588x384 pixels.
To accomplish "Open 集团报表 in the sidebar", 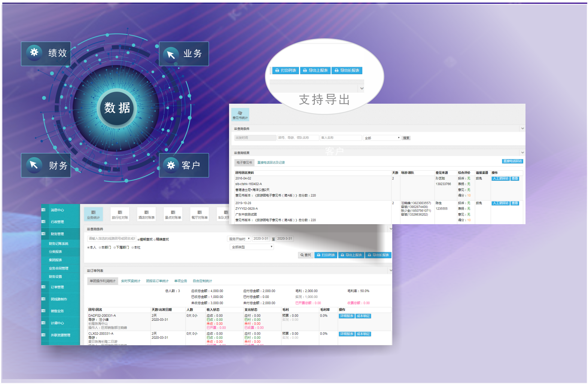I will [x=55, y=260].
